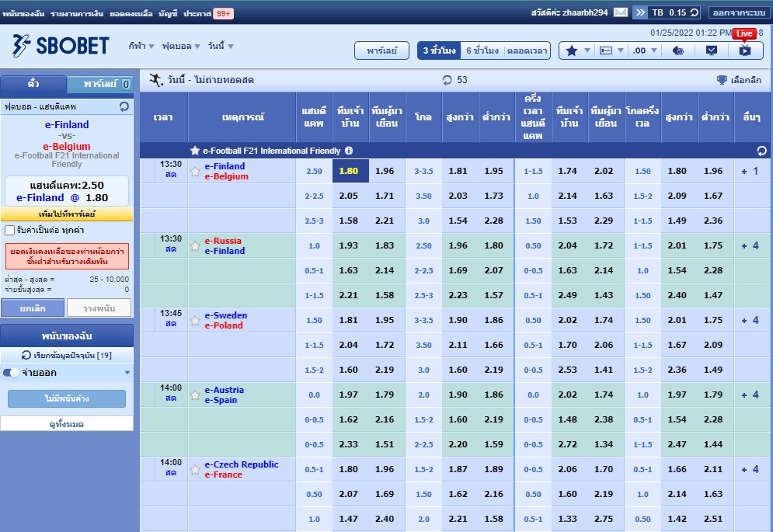
Task: Click the soccer player icon in the list header
Action: coord(156,80)
